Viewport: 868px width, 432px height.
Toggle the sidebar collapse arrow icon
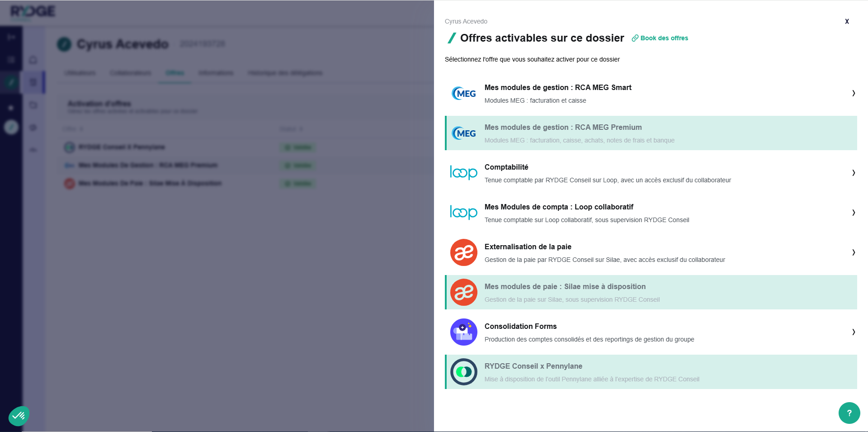point(11,37)
